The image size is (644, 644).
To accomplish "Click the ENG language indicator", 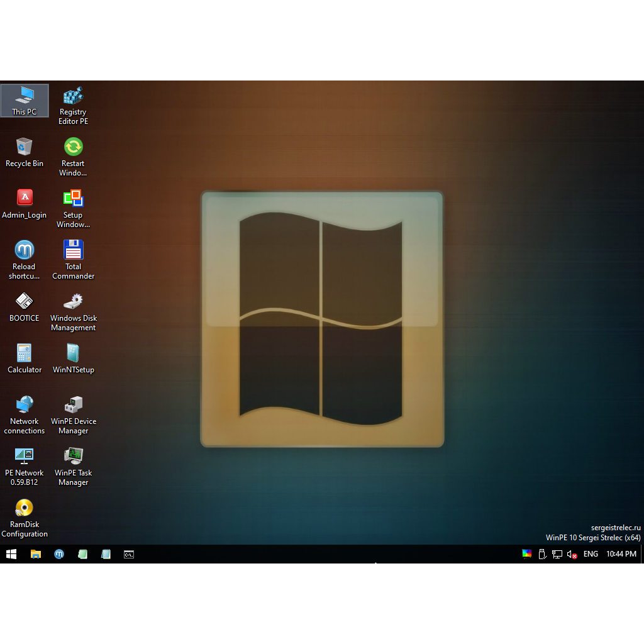I will tap(591, 554).
